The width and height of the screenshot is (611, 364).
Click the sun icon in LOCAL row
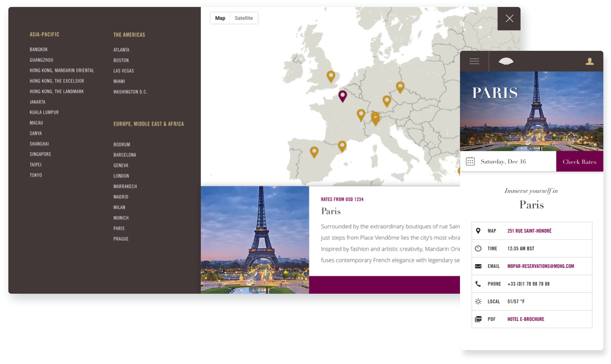pos(478,301)
